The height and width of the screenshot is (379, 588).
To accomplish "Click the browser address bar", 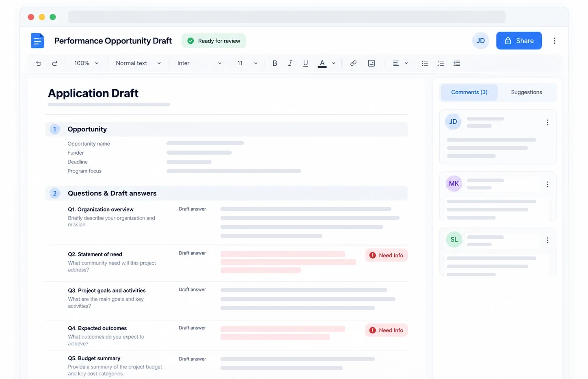I will coord(287,17).
